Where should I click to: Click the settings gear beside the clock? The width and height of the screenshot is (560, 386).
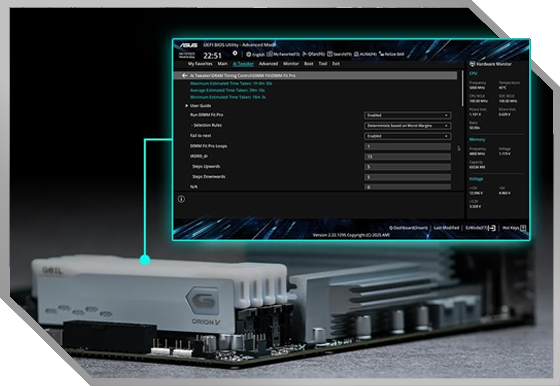pos(235,53)
